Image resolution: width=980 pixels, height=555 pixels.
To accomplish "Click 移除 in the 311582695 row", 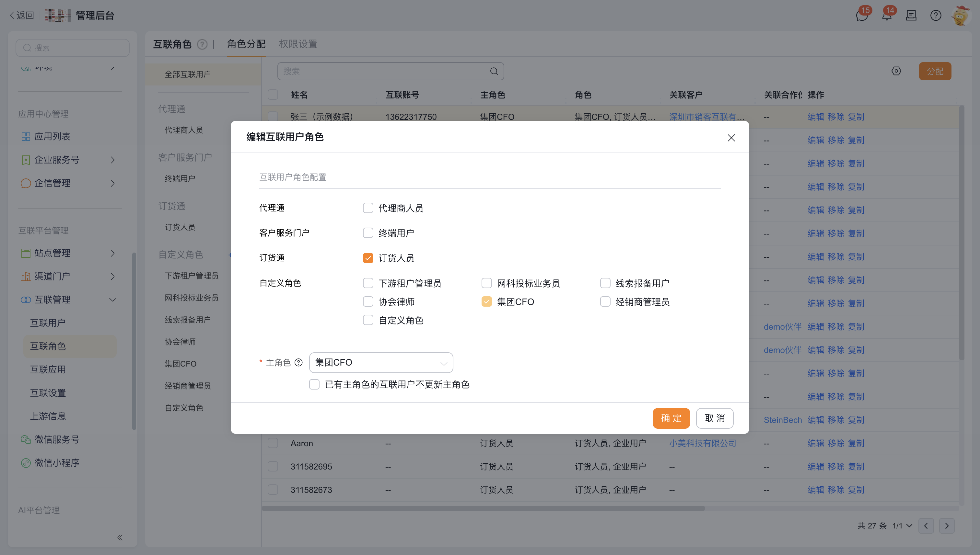I will tap(836, 467).
